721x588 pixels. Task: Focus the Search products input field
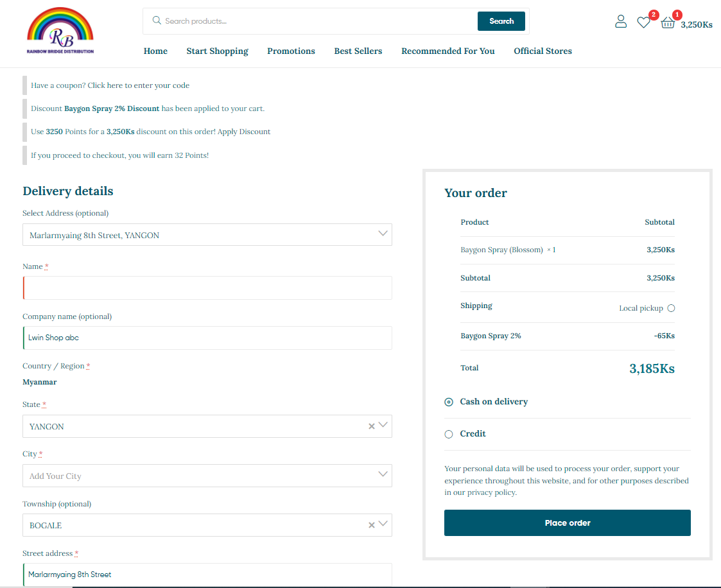320,21
